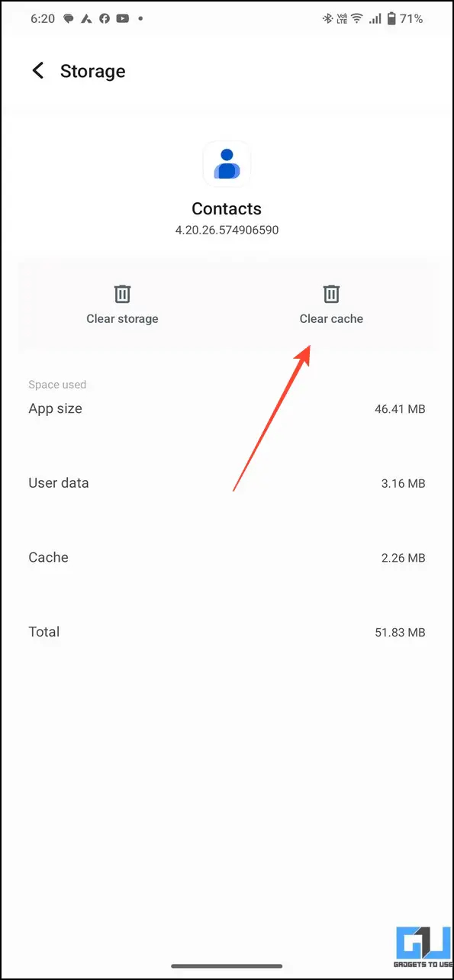The height and width of the screenshot is (980, 454).
Task: Tap the Facebook notification icon
Action: pyautogui.click(x=103, y=19)
